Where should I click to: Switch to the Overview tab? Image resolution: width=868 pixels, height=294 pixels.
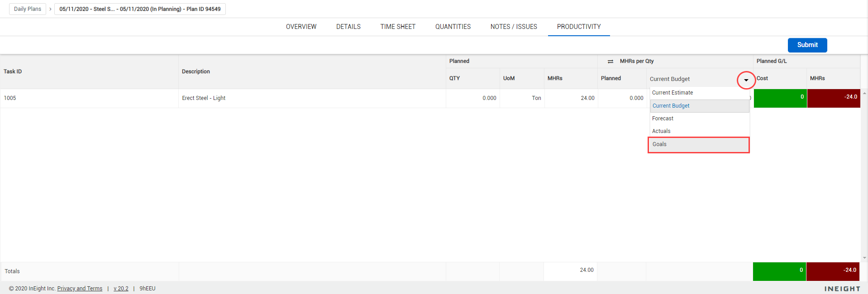[x=301, y=27]
